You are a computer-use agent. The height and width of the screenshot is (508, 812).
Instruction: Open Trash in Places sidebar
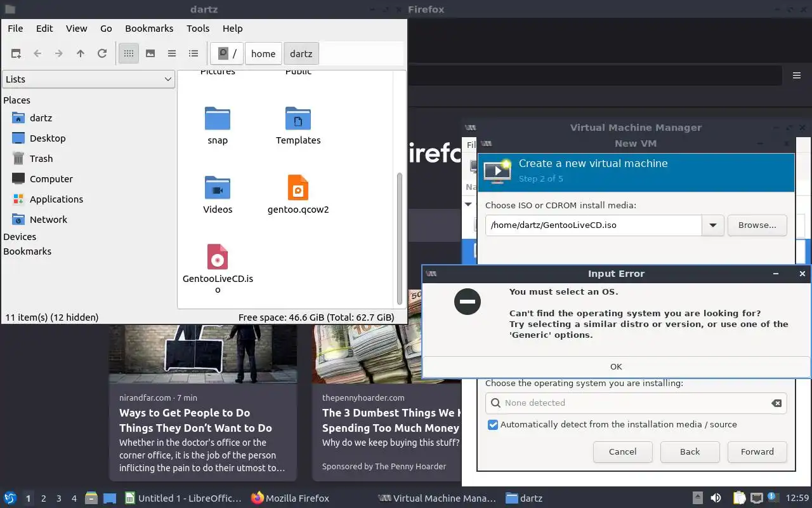pos(41,159)
